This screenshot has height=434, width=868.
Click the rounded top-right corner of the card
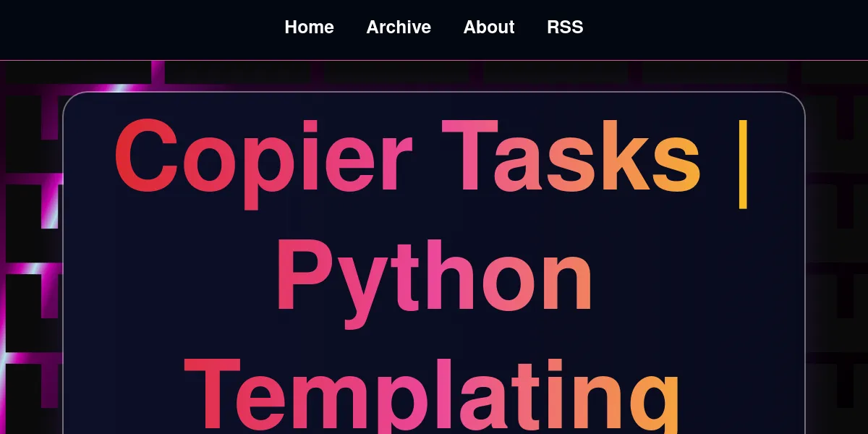pos(798,99)
